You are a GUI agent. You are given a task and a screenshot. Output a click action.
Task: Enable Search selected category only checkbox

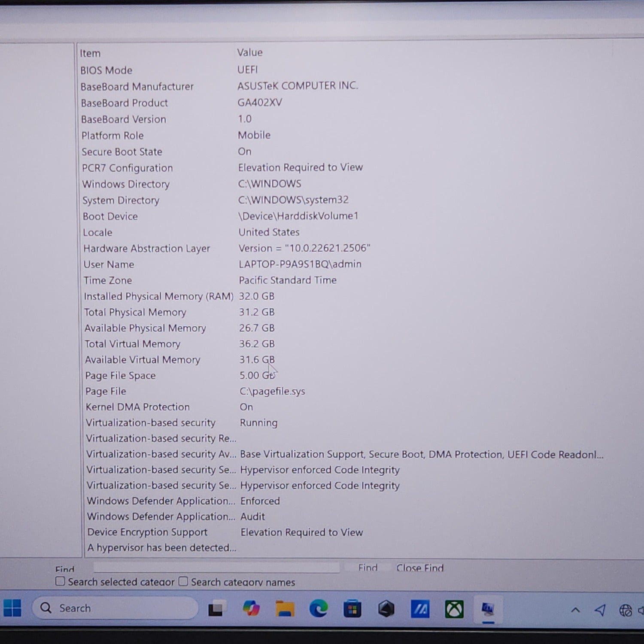61,581
